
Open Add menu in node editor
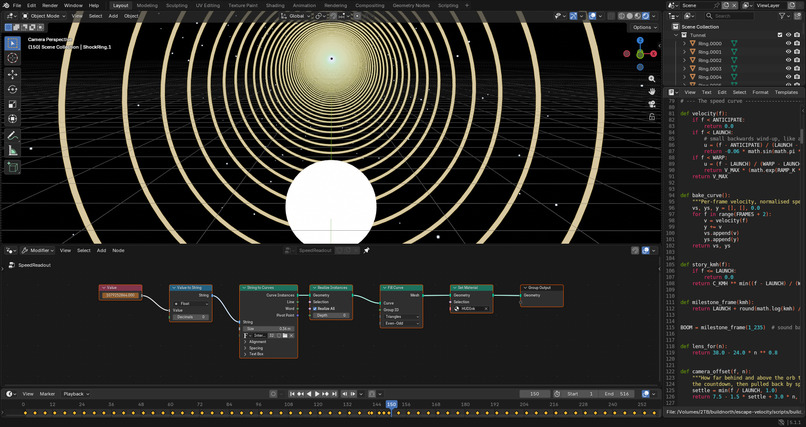[101, 250]
